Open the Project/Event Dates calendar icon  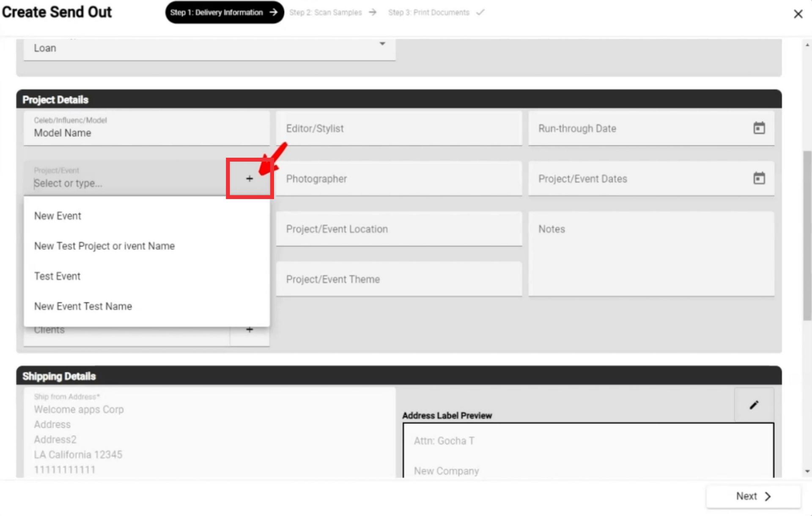tap(759, 178)
